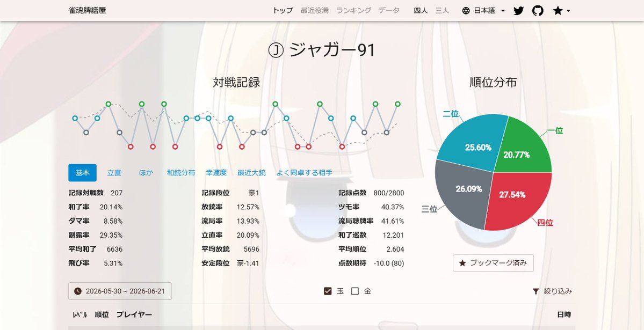644x330 pixels.
Task: Switch to 三人 mode
Action: 442,11
